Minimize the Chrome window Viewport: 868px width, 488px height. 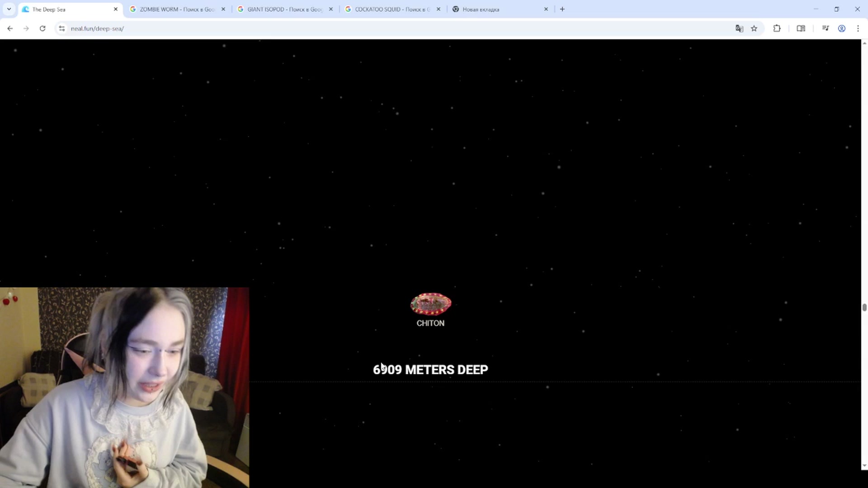(x=816, y=9)
